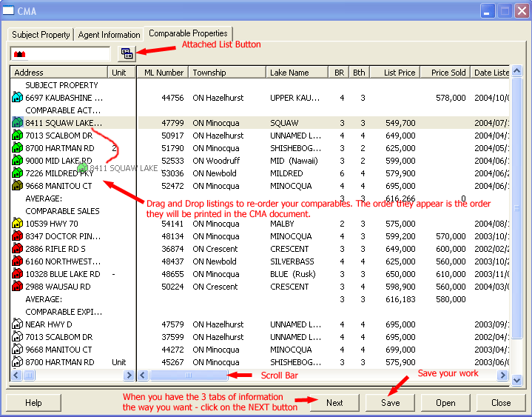Click white house icon beside Near Hwy D
The height and width of the screenshot is (417, 532).
18,324
